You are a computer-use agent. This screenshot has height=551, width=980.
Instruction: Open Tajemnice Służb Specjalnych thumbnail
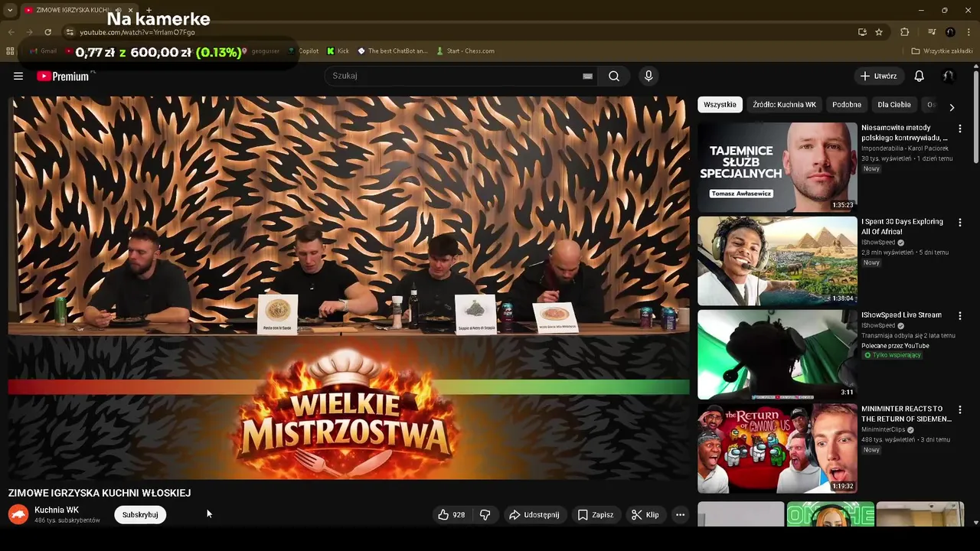tap(777, 167)
